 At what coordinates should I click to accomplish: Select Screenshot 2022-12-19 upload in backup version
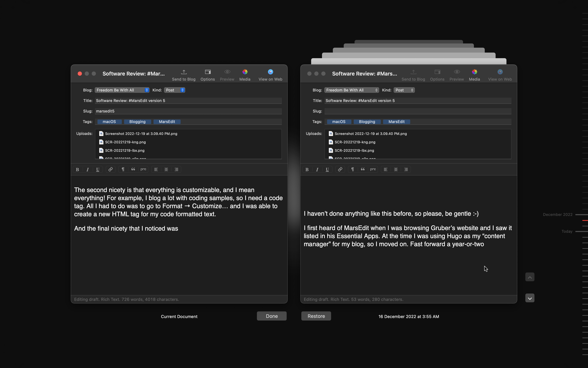pos(368,134)
